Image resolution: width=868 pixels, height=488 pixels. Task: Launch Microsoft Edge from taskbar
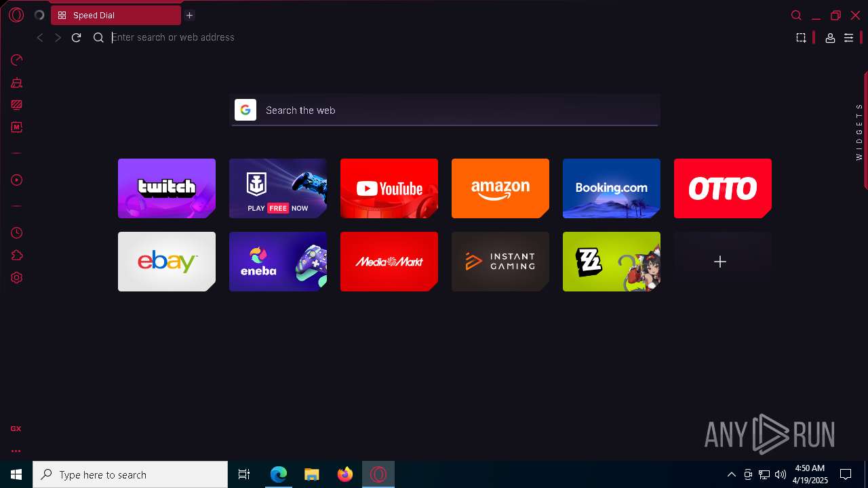tap(279, 474)
